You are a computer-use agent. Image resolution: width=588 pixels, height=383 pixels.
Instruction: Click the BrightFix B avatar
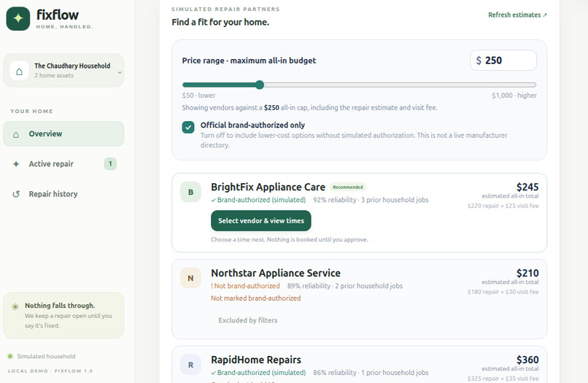pos(190,192)
